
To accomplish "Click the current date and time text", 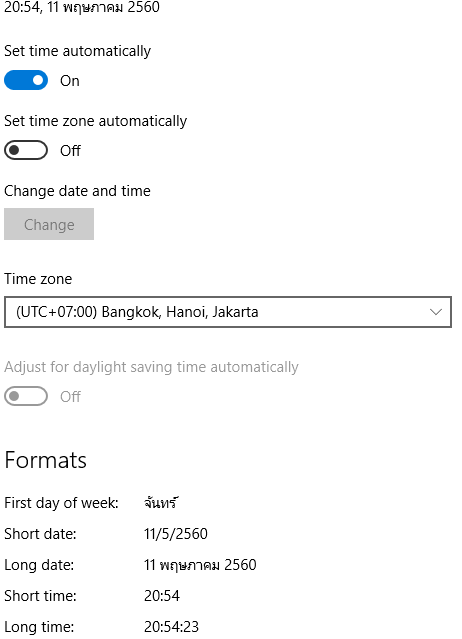I will click(81, 7).
